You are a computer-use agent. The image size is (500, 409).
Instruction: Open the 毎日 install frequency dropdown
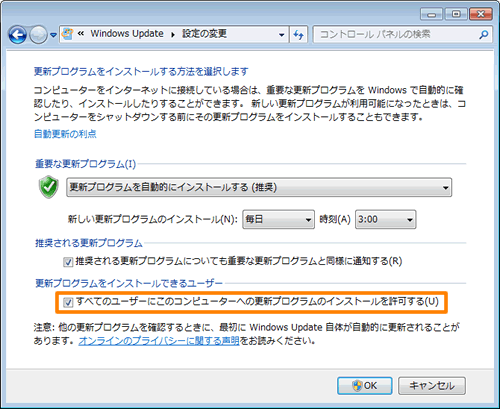click(x=278, y=219)
